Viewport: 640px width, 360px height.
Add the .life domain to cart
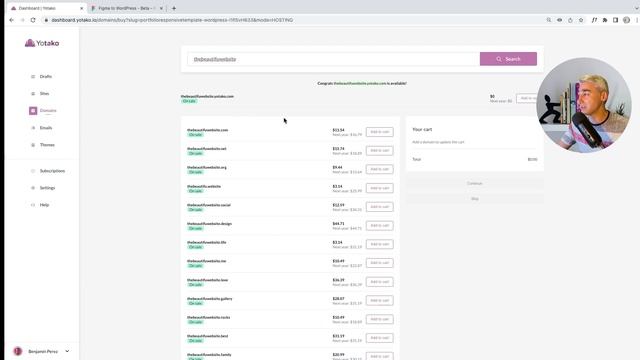380,244
